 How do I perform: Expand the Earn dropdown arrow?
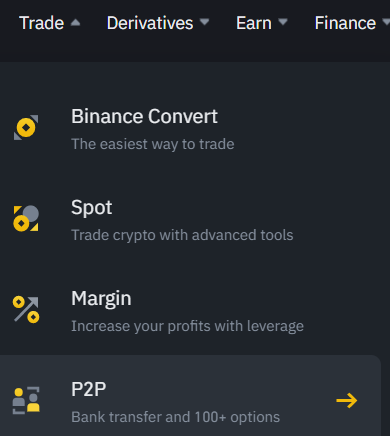coord(283,22)
